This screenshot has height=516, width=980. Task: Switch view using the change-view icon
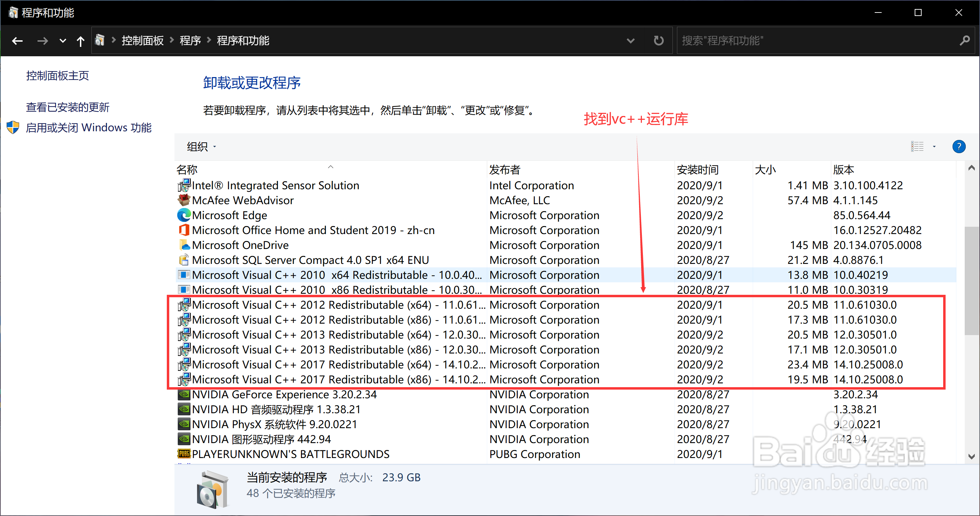[x=917, y=146]
